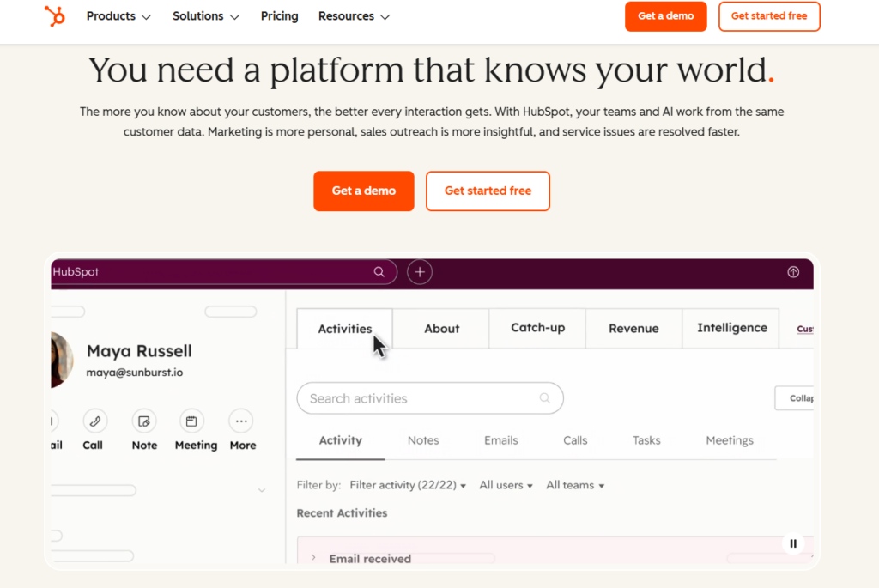Screen dimensions: 879x588
Task: Click the Pricing navigation link
Action: coord(279,16)
